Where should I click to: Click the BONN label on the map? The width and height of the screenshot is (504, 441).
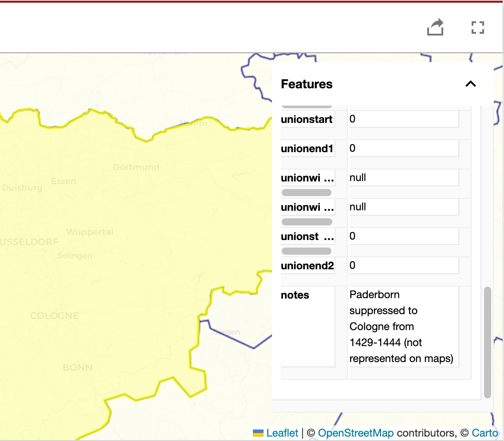(77, 367)
